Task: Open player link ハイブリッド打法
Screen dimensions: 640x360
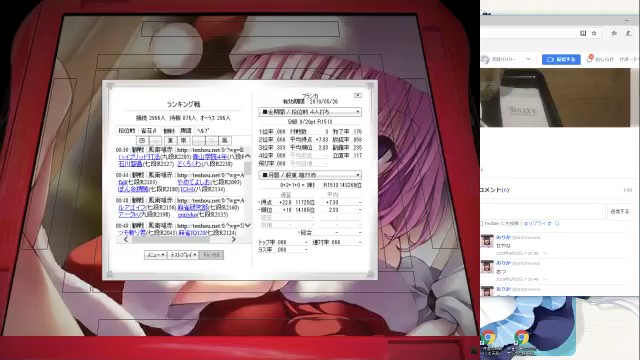Action: tap(139, 157)
